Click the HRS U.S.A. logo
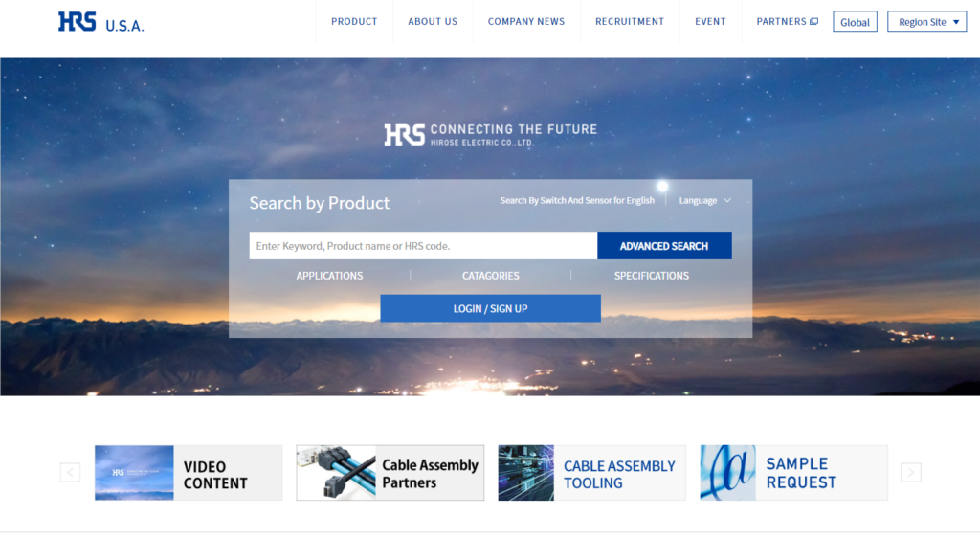 (x=101, y=22)
